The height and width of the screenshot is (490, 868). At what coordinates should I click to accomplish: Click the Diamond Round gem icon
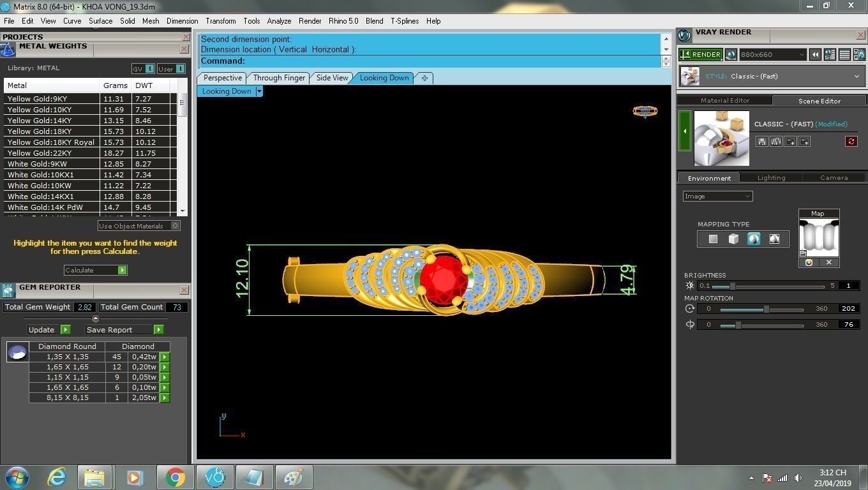click(x=17, y=352)
